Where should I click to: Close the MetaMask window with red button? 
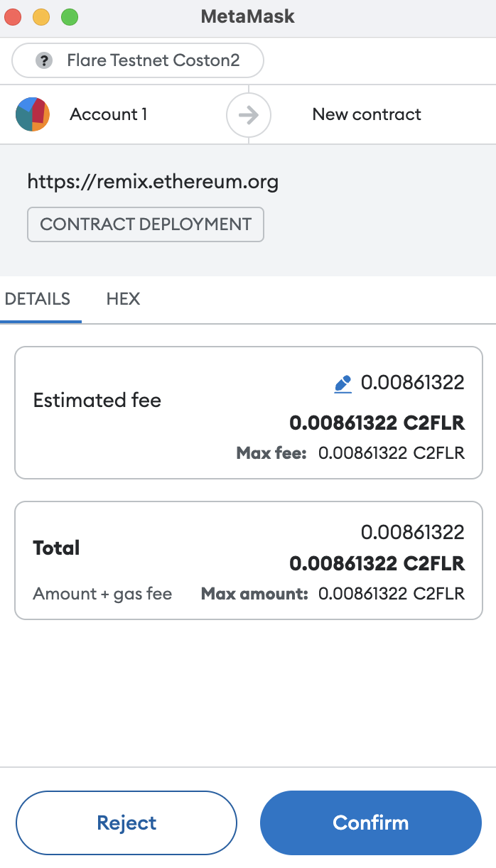14,17
